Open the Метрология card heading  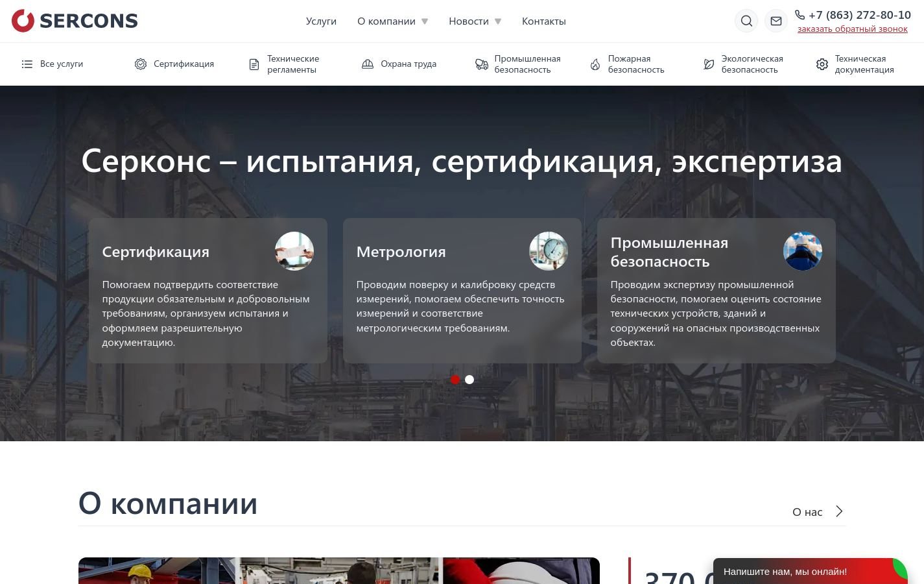401,252
